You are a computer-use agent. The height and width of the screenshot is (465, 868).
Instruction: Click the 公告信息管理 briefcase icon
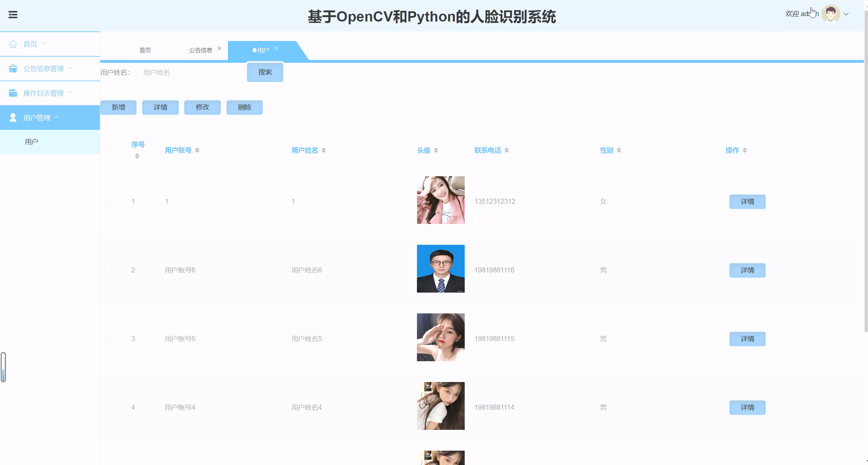[13, 69]
